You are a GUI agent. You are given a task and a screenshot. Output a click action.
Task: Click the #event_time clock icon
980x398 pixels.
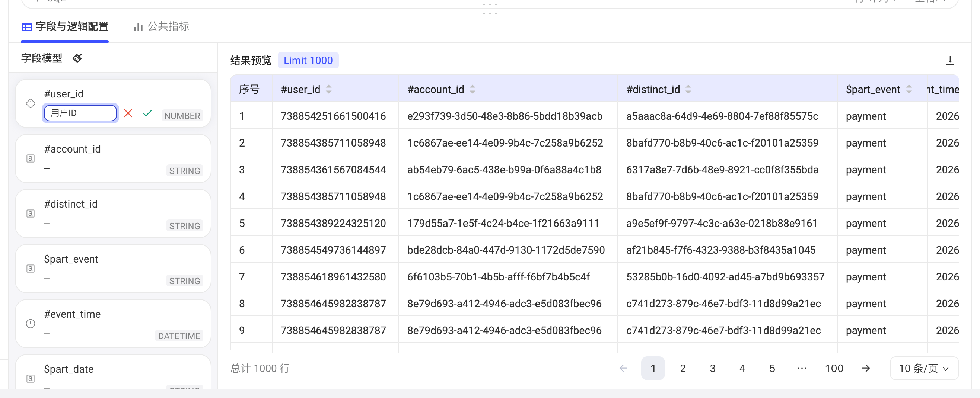tap(31, 324)
